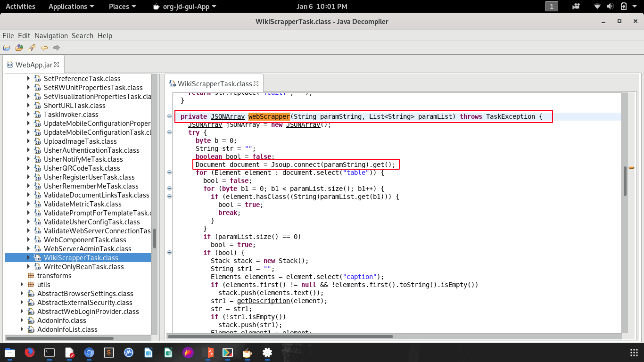This screenshot has height=362, width=644.
Task: Open Sublime Text from the taskbar
Action: point(109,353)
